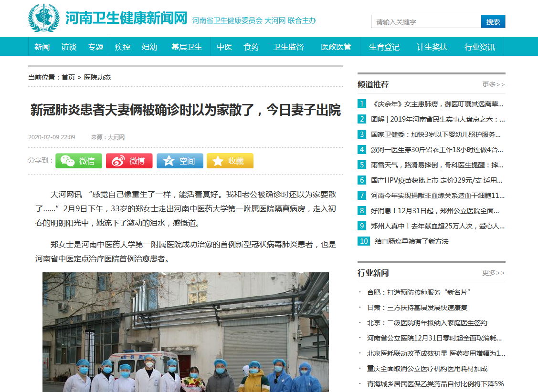Click the keyword search input field
This screenshot has width=538, height=392.
point(426,22)
